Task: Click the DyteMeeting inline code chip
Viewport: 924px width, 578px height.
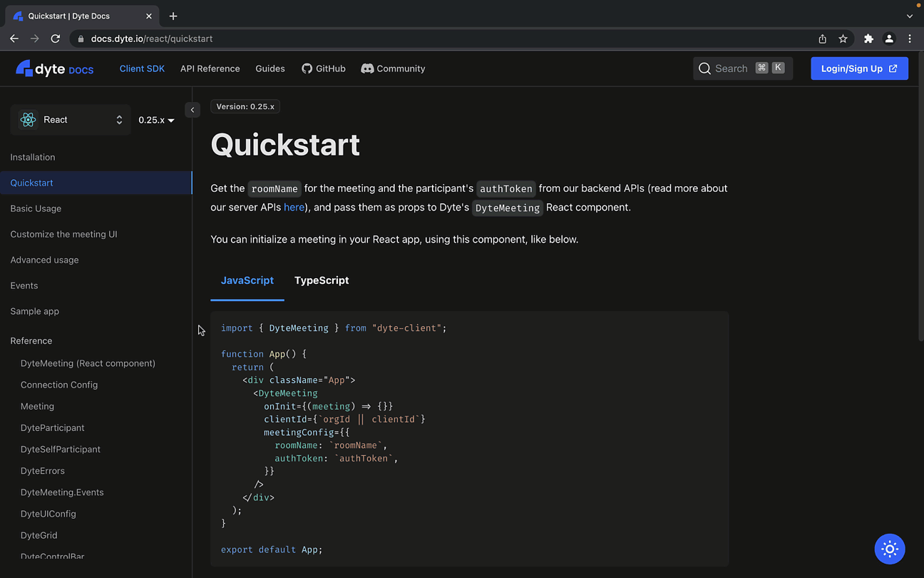Action: click(508, 208)
